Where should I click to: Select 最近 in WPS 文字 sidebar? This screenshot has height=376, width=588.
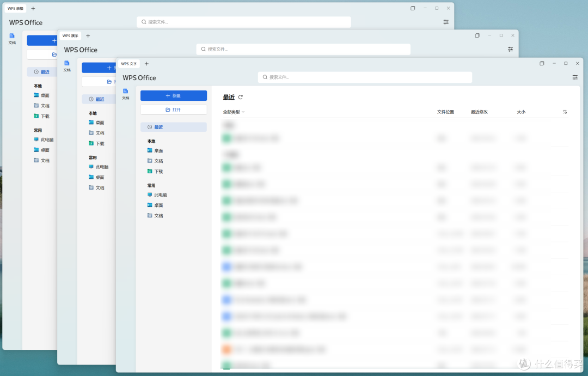coord(174,127)
